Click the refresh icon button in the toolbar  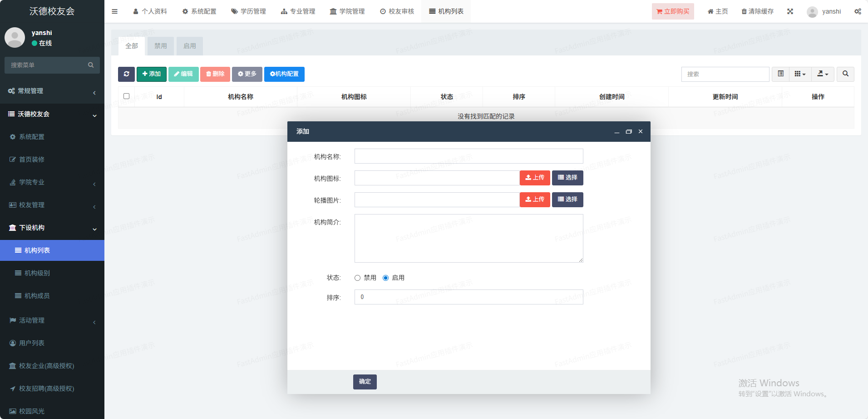tap(126, 74)
